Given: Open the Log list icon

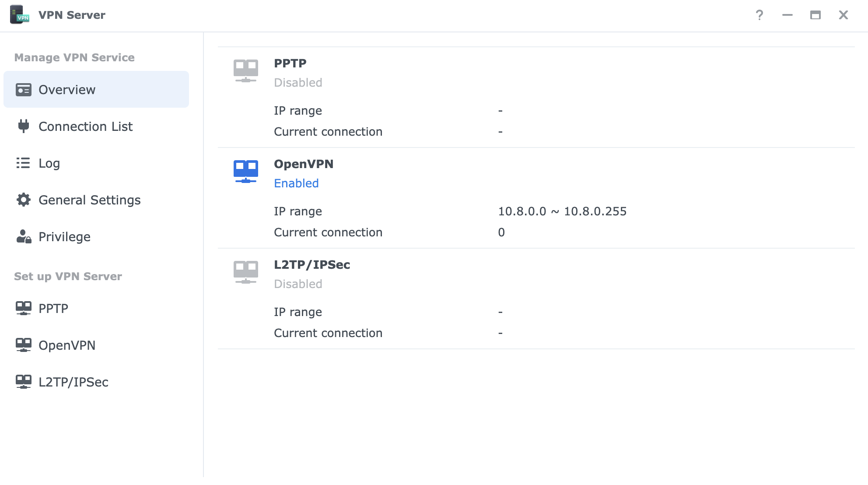Looking at the screenshot, I should coord(23,163).
